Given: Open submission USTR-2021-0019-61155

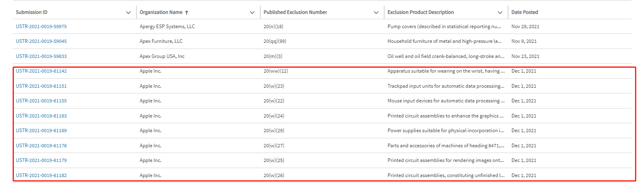Looking at the screenshot, I should [x=41, y=101].
